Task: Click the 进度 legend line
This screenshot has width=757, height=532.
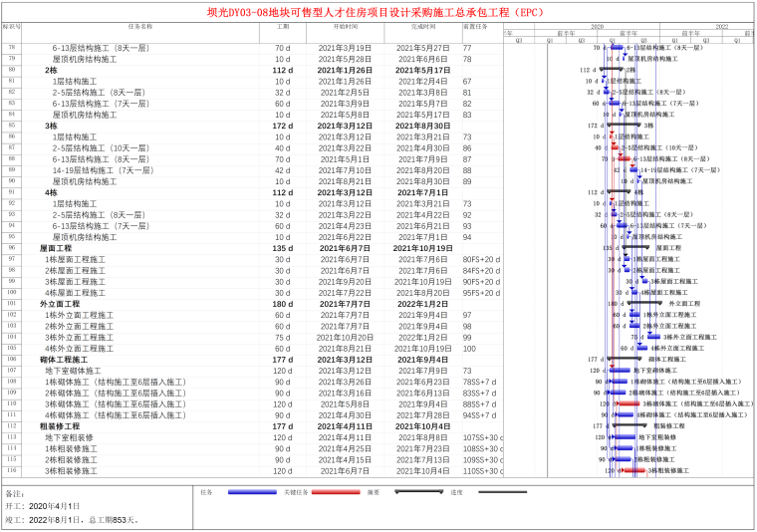Action: click(x=502, y=492)
